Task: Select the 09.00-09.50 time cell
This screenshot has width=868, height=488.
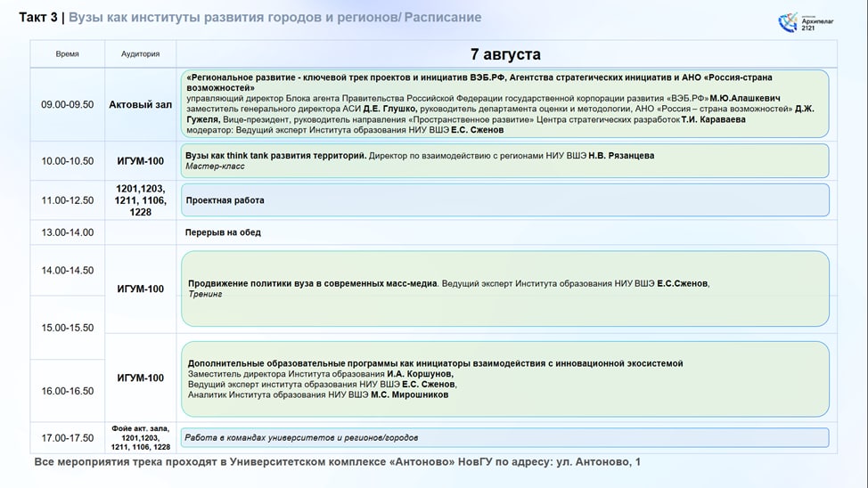Action: click(x=67, y=104)
